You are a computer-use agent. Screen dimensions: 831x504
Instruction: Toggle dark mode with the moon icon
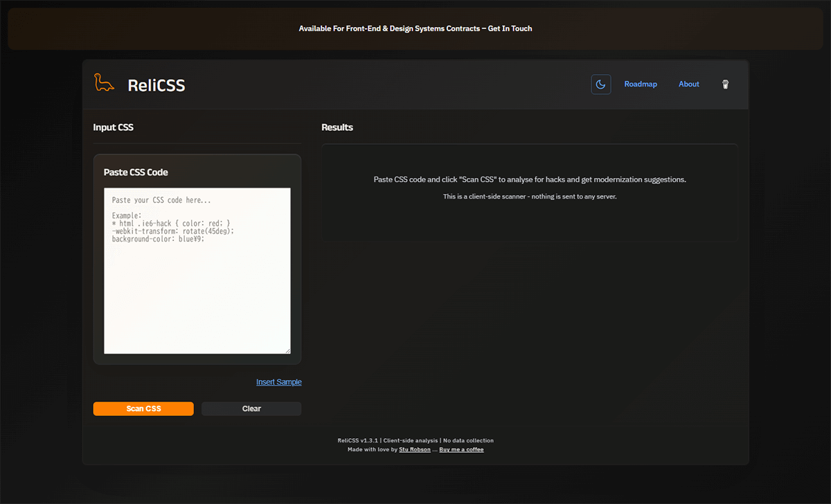600,84
